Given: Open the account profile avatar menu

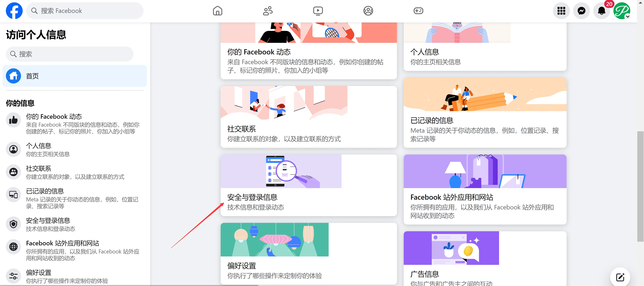Looking at the screenshot, I should click(x=622, y=11).
